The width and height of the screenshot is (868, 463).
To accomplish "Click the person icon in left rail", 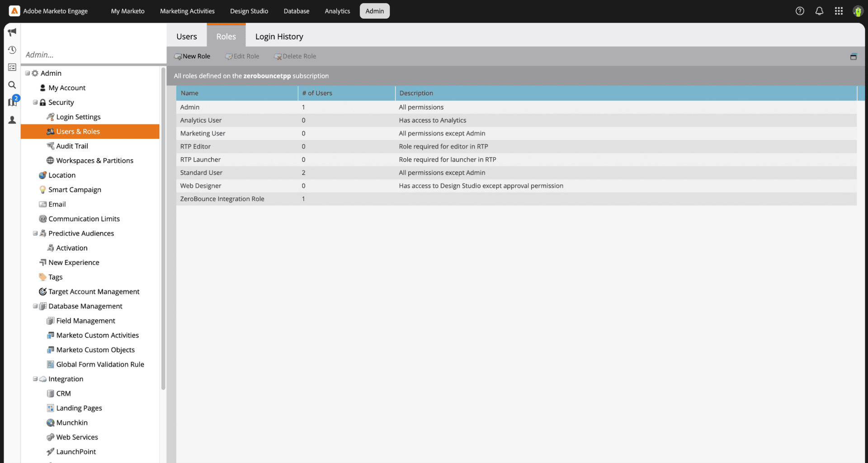I will [x=12, y=120].
